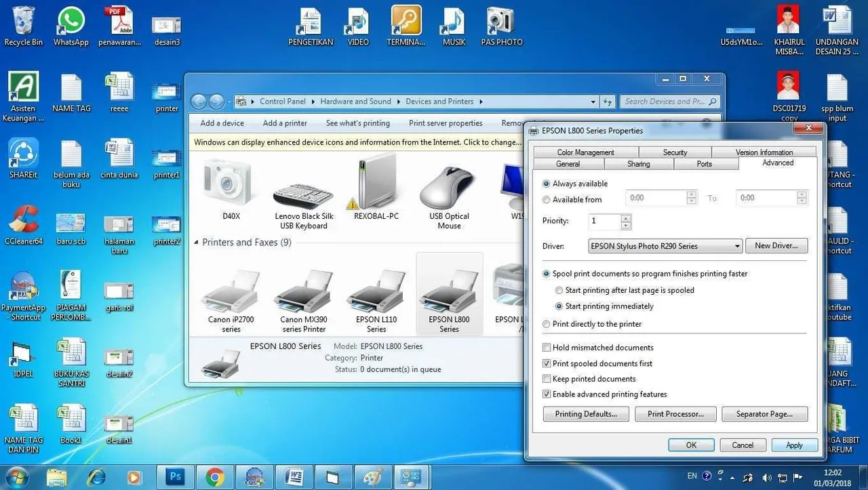Open CCleaner64 desktop shortcut
Screen dimensions: 868x490
click(x=23, y=225)
